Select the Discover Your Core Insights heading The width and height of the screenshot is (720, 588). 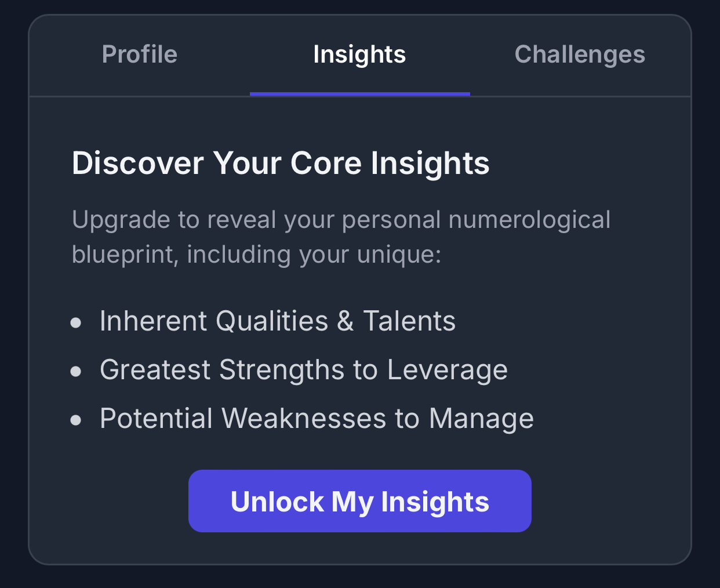tap(281, 163)
